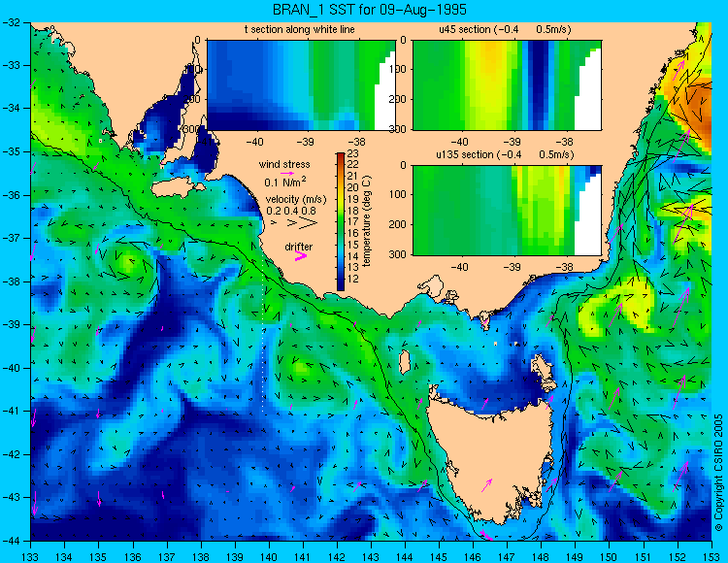
Task: Click the magenta wind stress legend arrow
Action: click(x=287, y=173)
